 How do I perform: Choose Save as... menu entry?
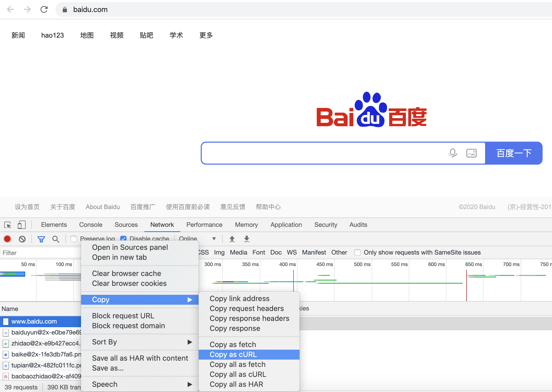140,368
